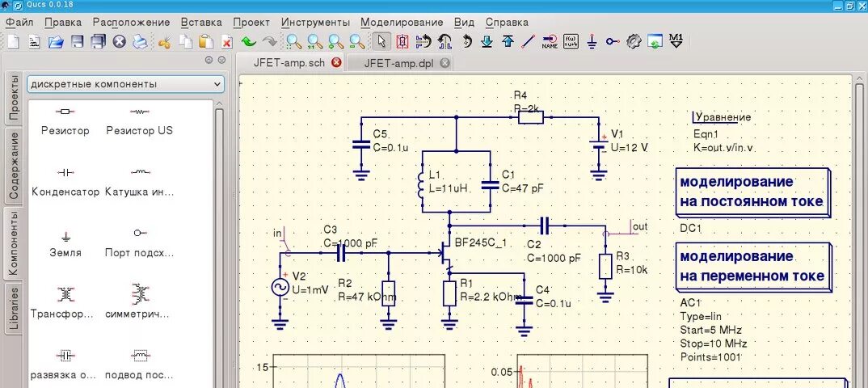Insert equation with f(ω) toolbar icon
Image resolution: width=868 pixels, height=388 pixels.
pos(571,41)
